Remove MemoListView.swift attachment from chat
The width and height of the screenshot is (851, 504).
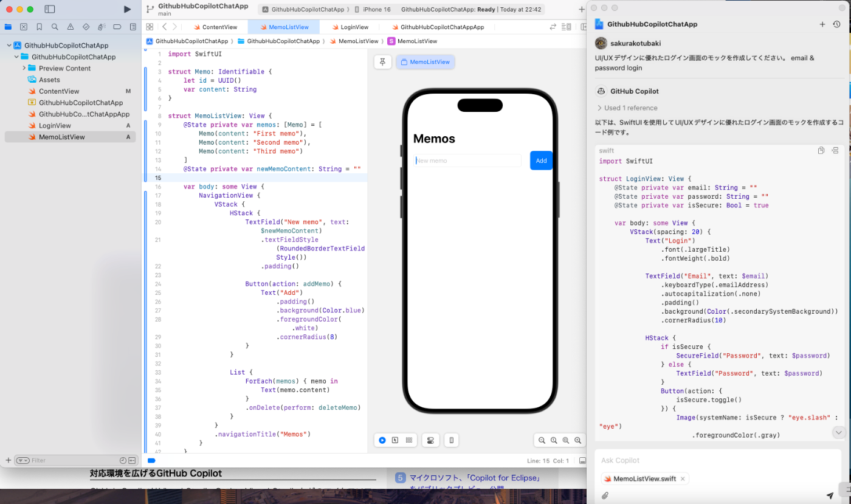[x=683, y=478]
